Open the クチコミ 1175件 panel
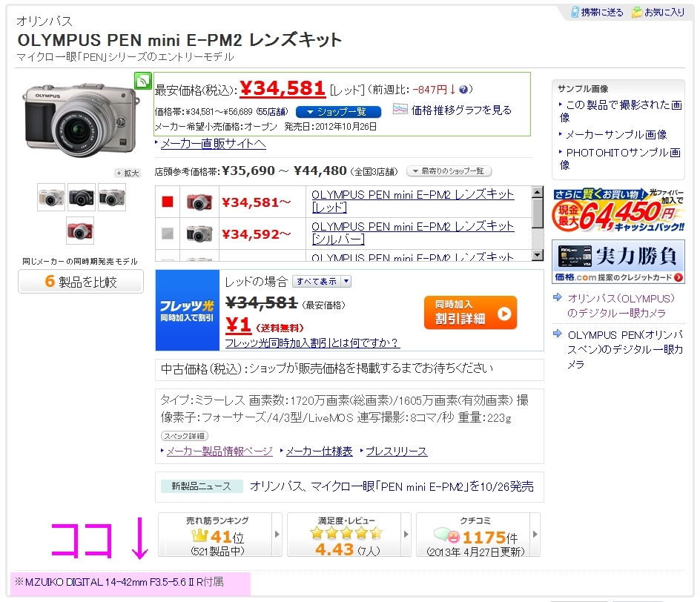 [x=478, y=535]
